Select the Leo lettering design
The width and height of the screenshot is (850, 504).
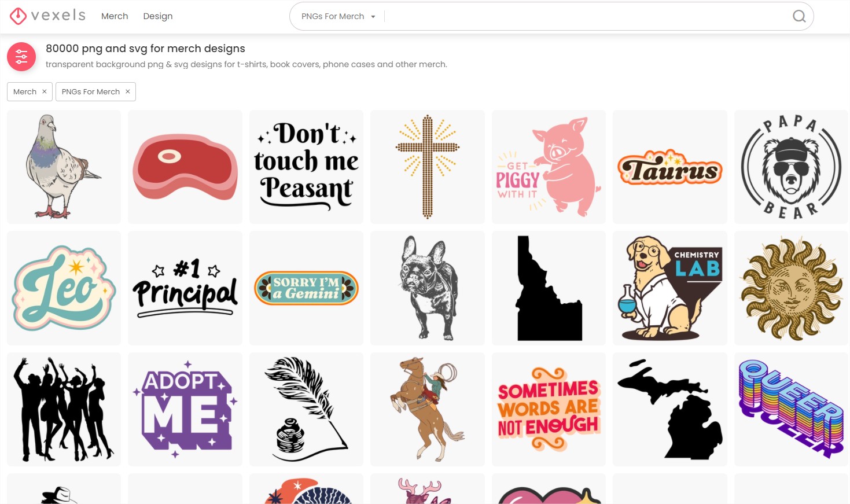[x=64, y=288]
